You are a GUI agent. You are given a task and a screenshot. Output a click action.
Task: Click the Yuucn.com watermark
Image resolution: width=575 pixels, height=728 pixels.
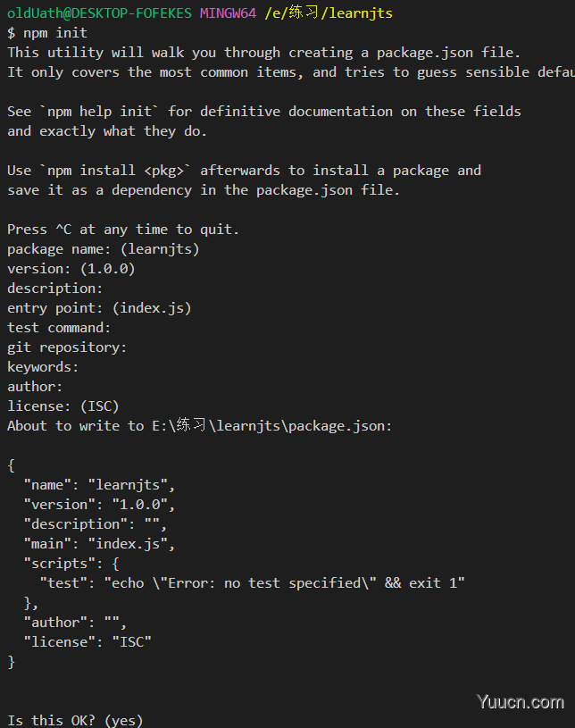(x=521, y=701)
